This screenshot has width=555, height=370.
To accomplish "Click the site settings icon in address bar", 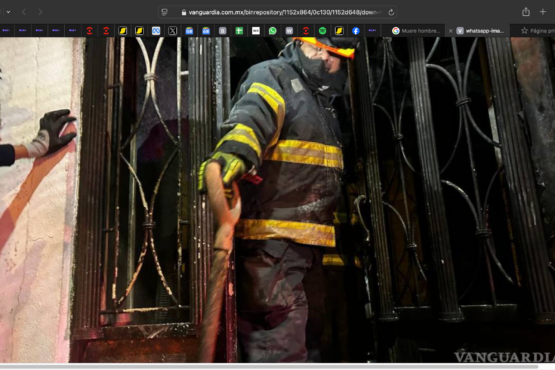I will point(164,12).
